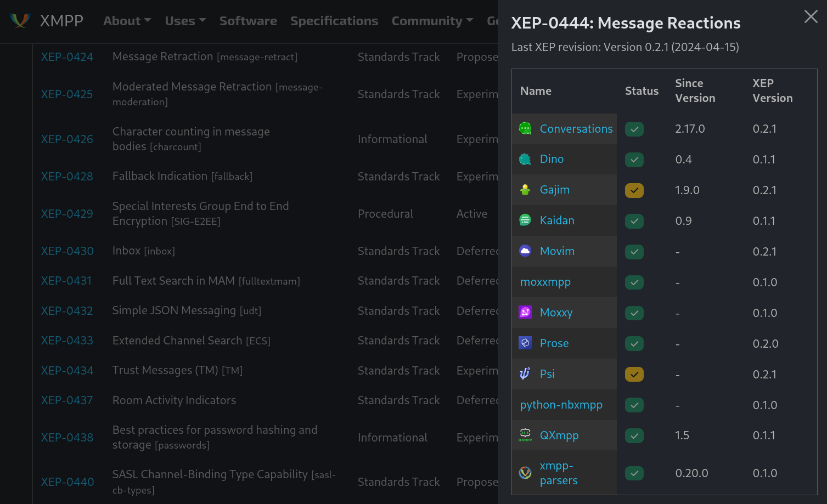The height and width of the screenshot is (504, 827).
Task: Click the Psi client icon
Action: tap(525, 373)
